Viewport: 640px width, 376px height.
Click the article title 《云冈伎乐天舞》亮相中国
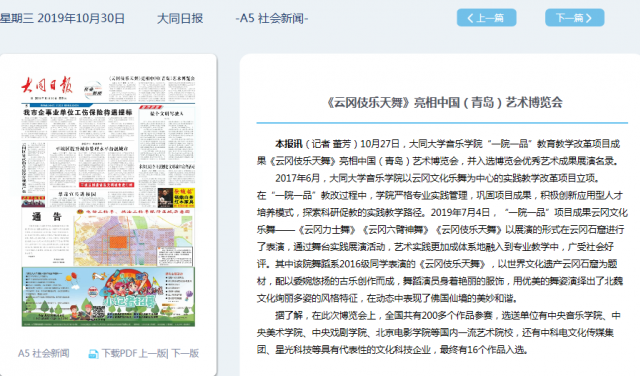[x=444, y=102]
